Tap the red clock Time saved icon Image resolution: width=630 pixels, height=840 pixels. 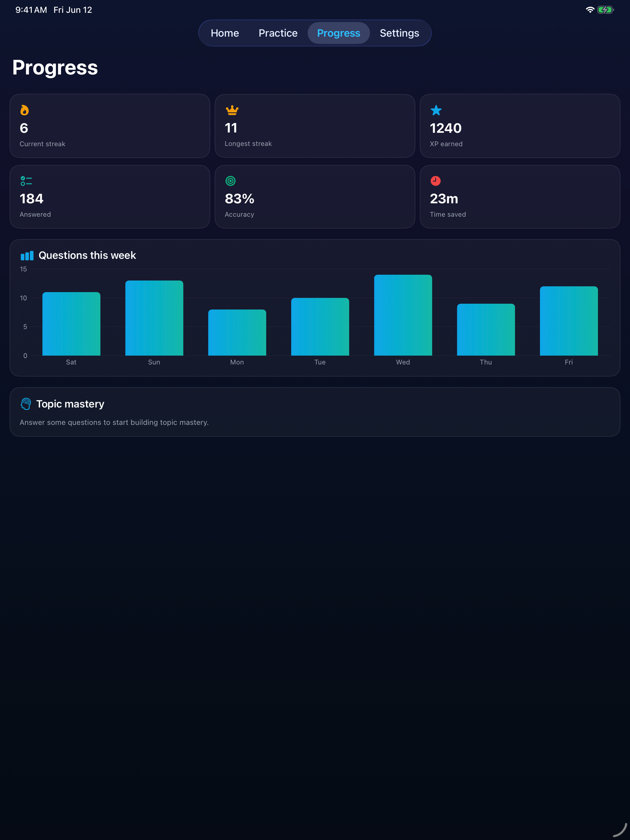coord(436,181)
